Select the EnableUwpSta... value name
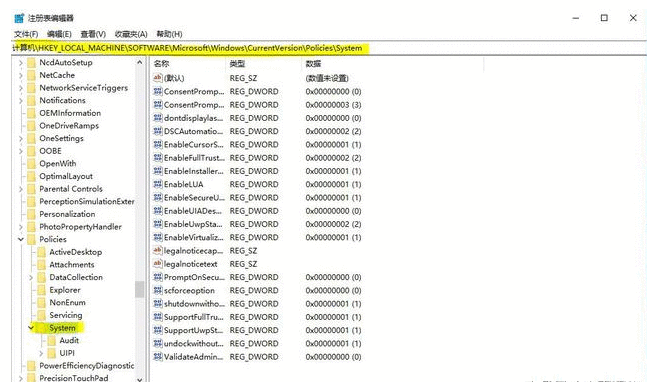Image resolution: width=647 pixels, height=382 pixels. click(x=193, y=224)
